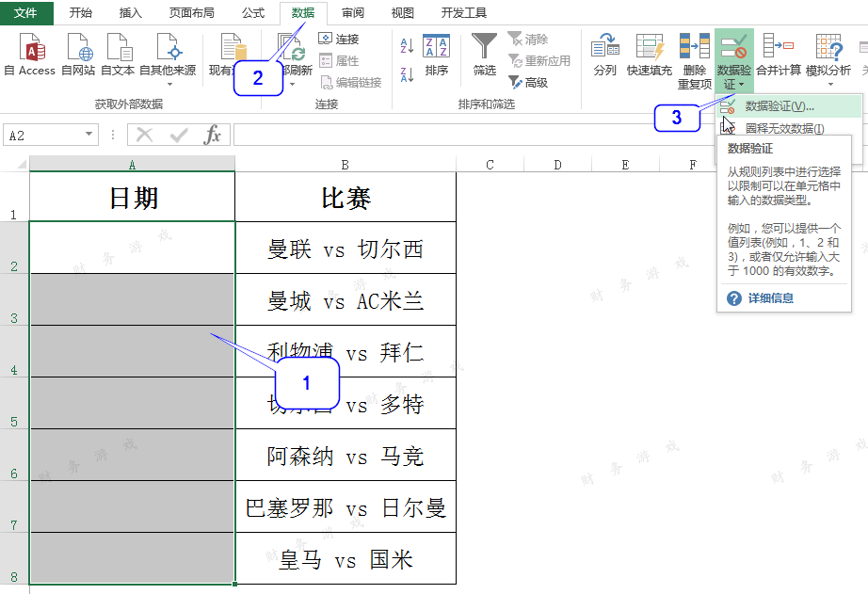Image resolution: width=868 pixels, height=594 pixels.
Task: Click 重新应用 reapply filter
Action: (539, 61)
